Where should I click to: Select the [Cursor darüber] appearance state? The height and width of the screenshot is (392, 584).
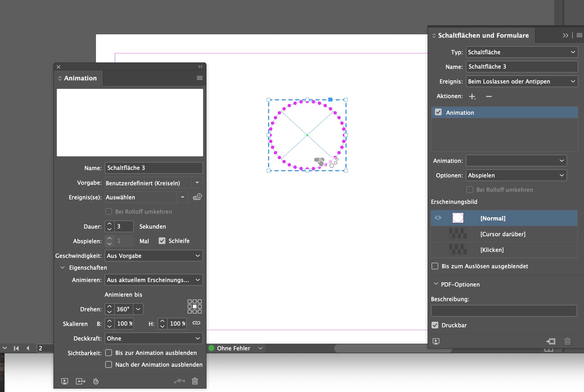click(x=503, y=234)
